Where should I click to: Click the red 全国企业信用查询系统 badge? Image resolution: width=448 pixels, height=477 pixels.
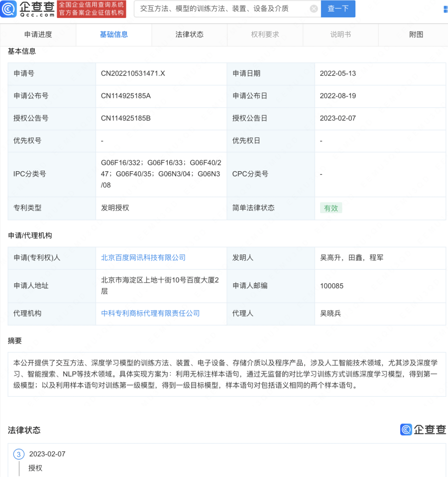(91, 9)
